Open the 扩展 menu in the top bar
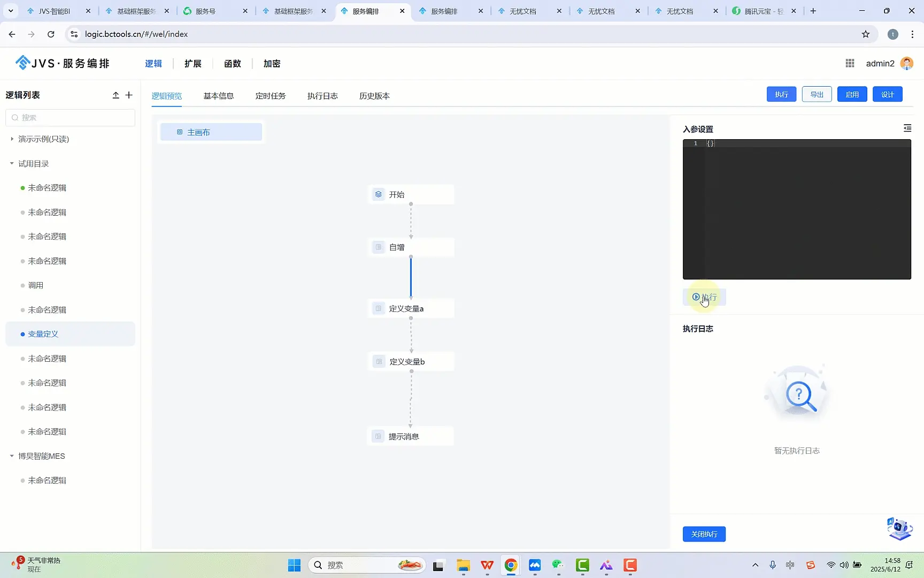The width and height of the screenshot is (924, 578). [x=193, y=63]
